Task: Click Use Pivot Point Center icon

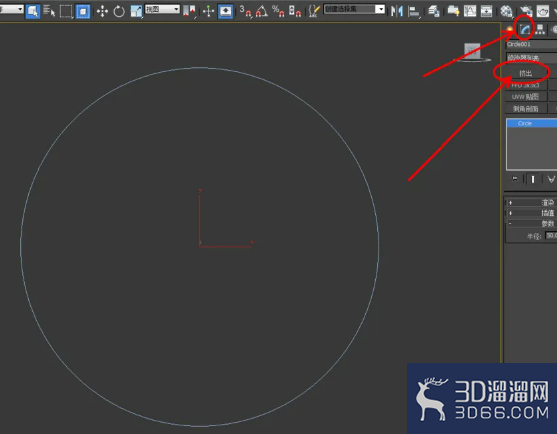Action: (189, 11)
